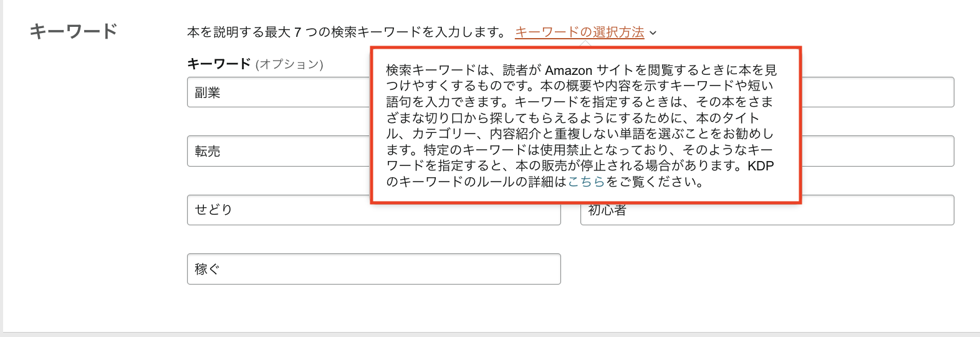Click the Amazon word in the tooltip

pos(569,71)
